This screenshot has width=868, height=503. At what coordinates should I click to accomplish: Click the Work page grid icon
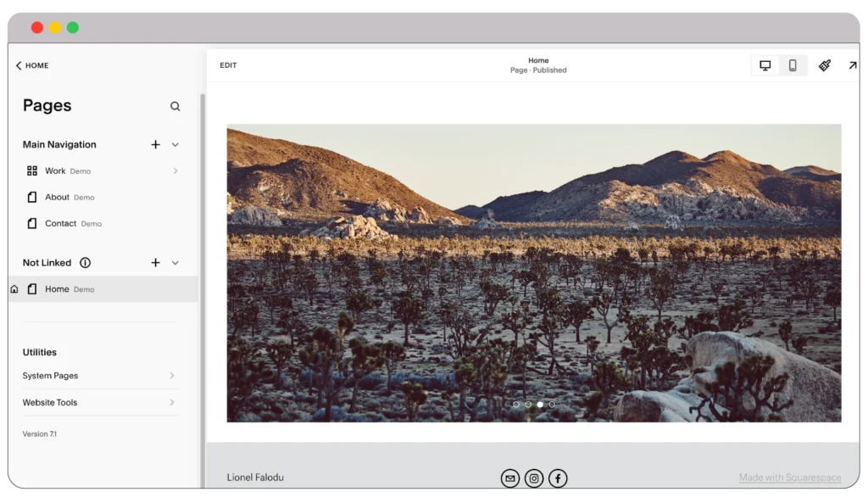click(31, 170)
